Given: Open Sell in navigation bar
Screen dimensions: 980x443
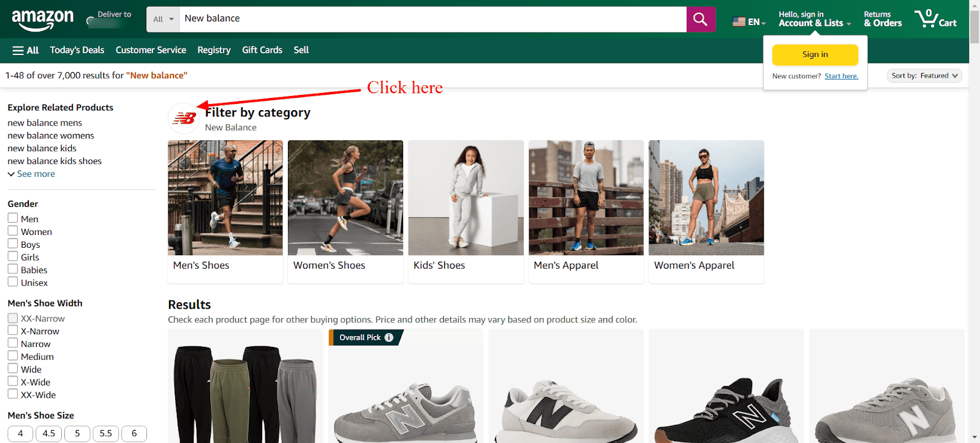Looking at the screenshot, I should (x=301, y=50).
